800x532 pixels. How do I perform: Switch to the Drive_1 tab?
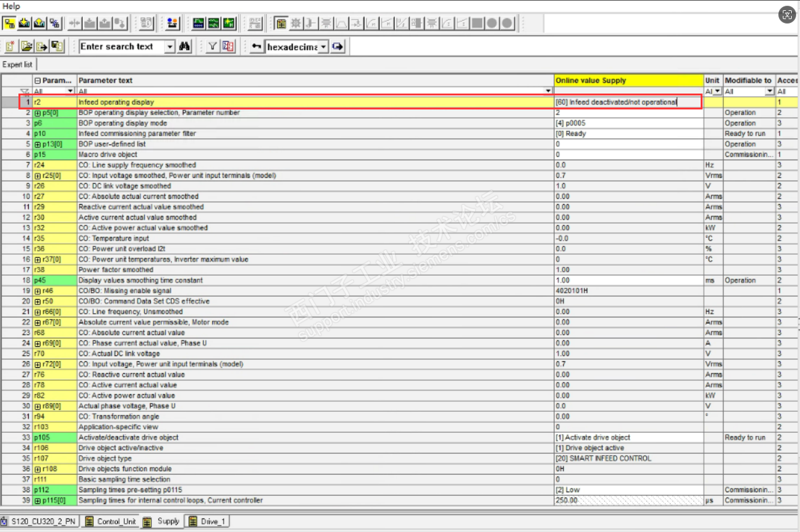point(208,522)
